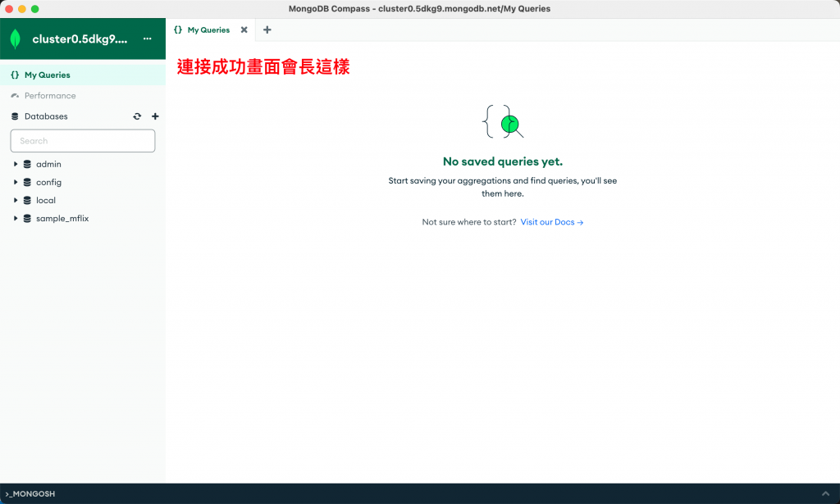Image resolution: width=840 pixels, height=504 pixels.
Task: Click the 'No saved queries yet.' heading
Action: (503, 161)
